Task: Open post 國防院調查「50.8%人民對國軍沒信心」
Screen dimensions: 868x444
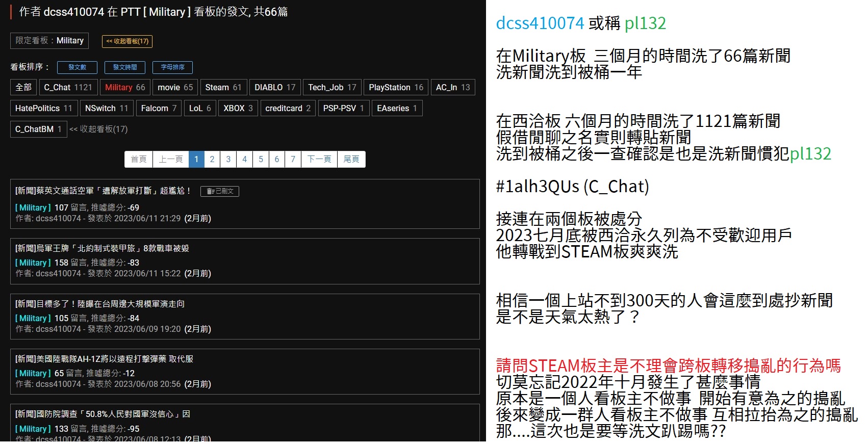Action: point(103,414)
